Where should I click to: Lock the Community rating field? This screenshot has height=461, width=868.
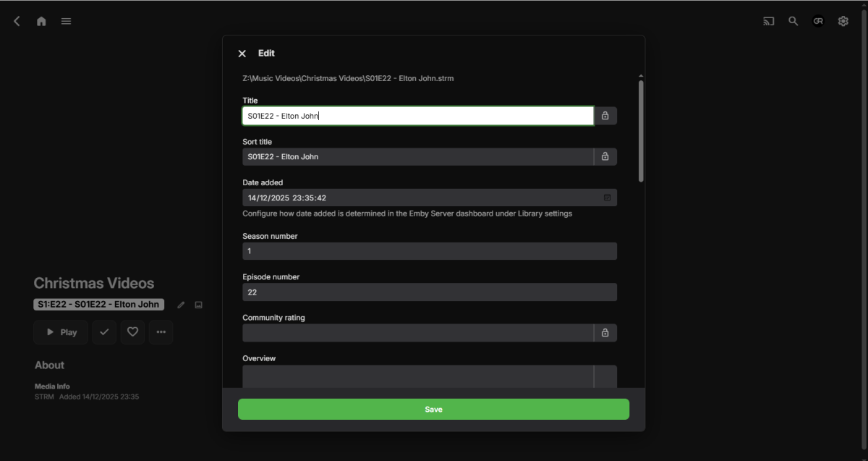tap(605, 332)
